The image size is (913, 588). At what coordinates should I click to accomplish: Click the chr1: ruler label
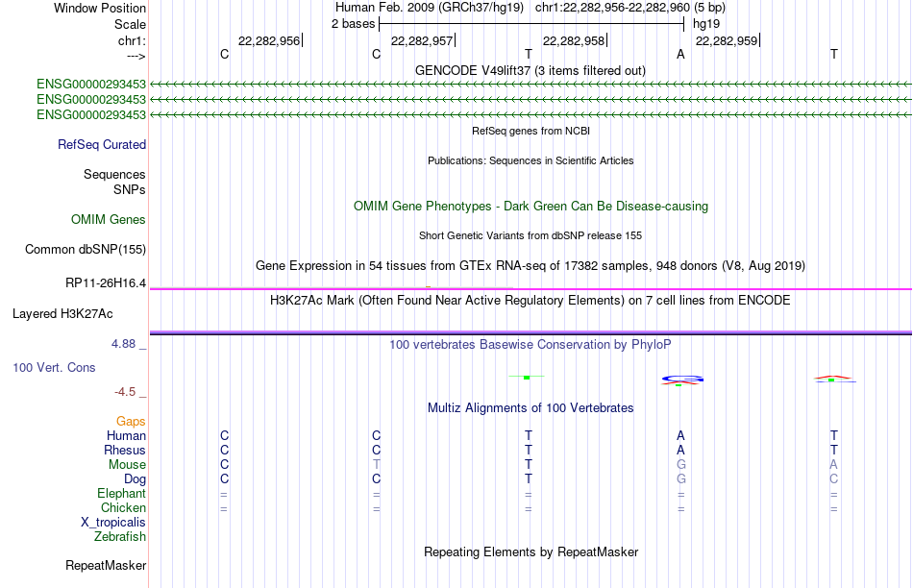click(132, 41)
